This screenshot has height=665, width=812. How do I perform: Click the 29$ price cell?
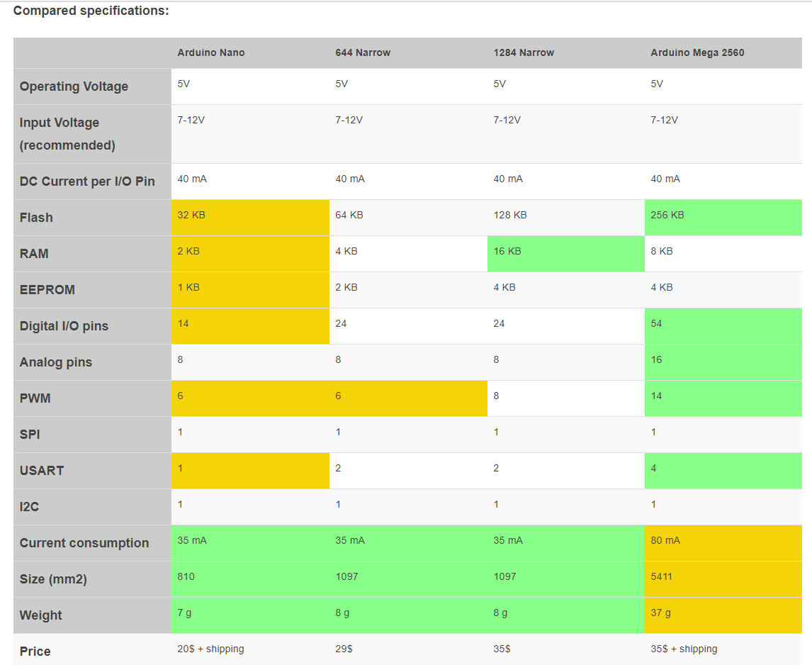[344, 649]
